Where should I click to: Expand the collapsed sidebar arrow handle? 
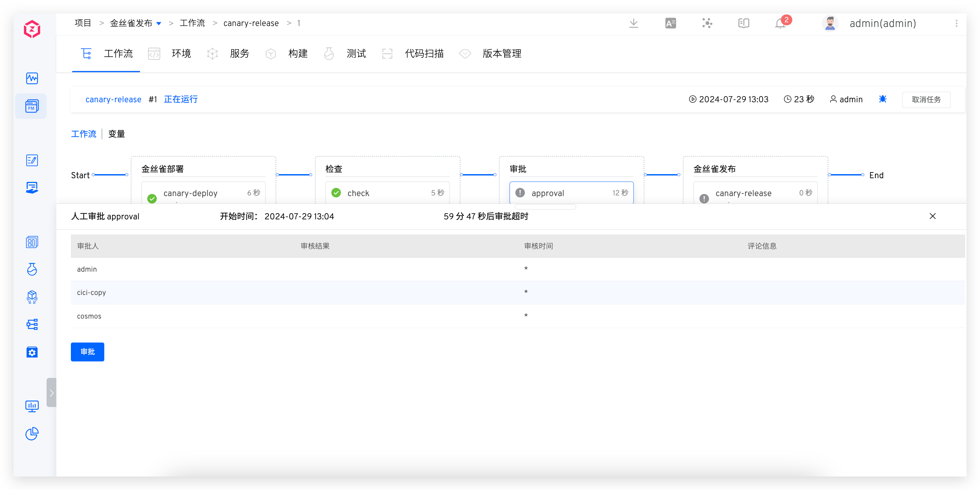(x=51, y=392)
